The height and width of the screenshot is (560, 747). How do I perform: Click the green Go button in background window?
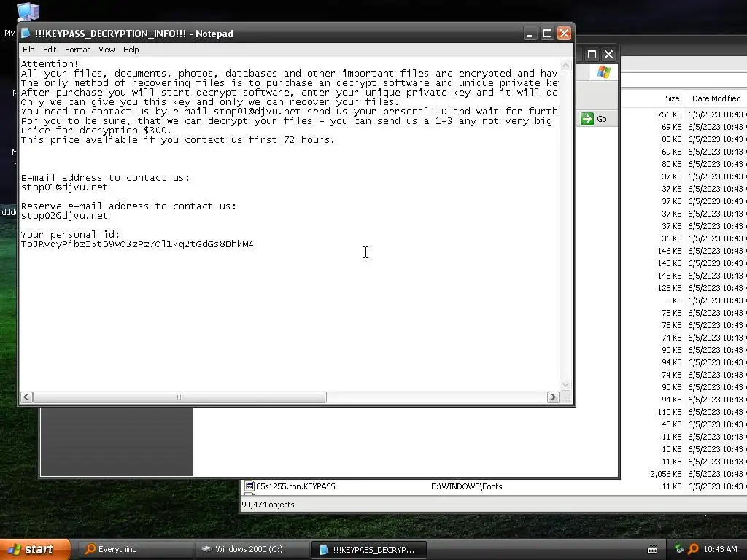594,119
